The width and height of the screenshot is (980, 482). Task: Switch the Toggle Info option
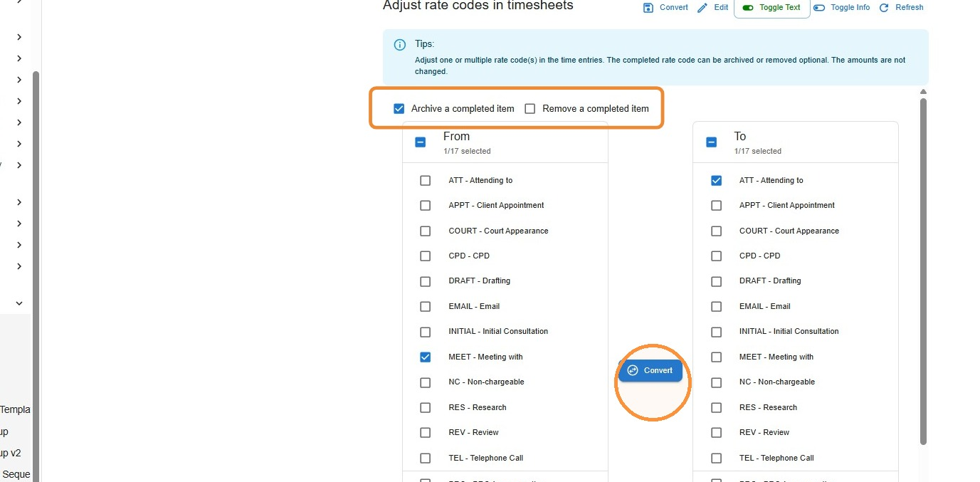pyautogui.click(x=842, y=8)
